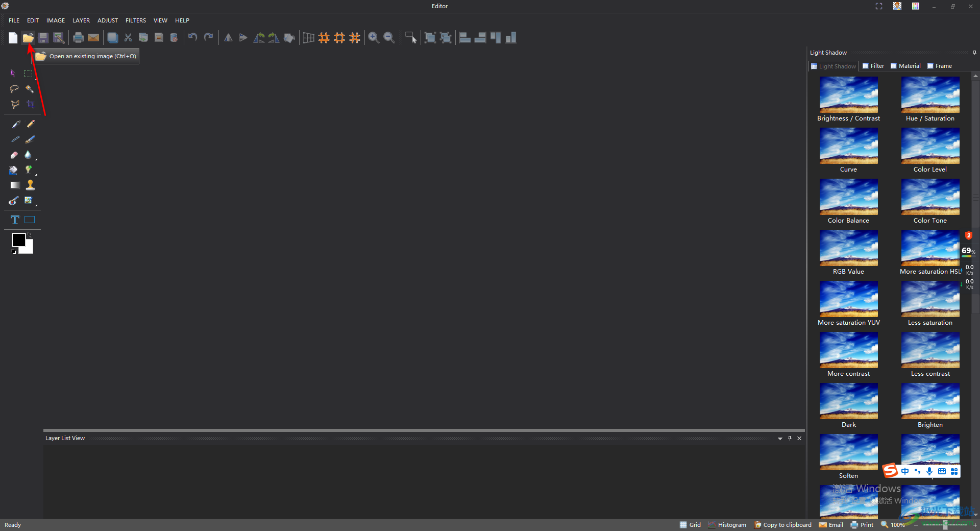Switch to the Frame tab

940,66
